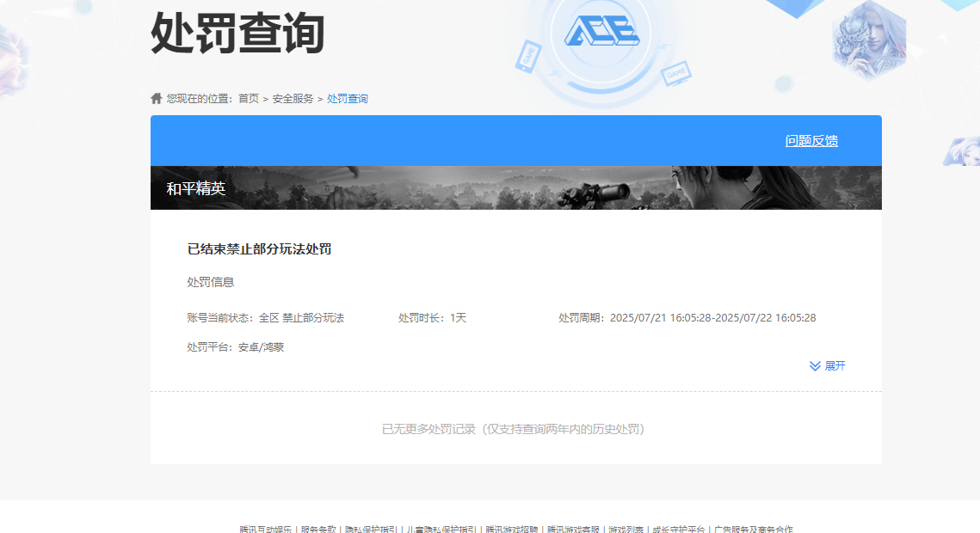The height and width of the screenshot is (533, 980).
Task: Open the 问题反馈 feedback link
Action: point(811,141)
